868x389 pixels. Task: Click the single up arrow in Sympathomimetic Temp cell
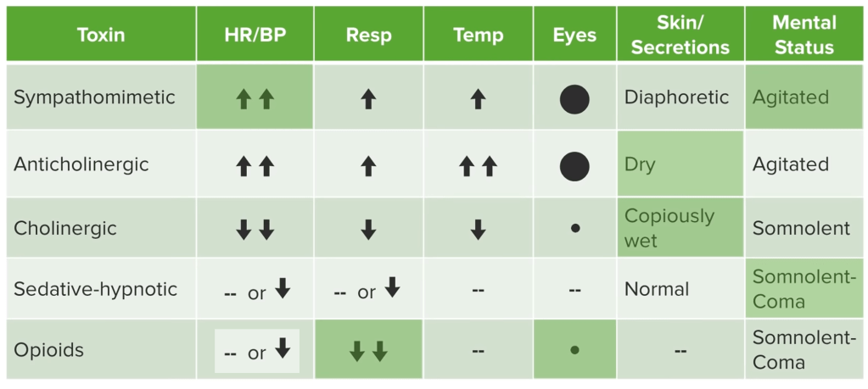[x=478, y=99]
